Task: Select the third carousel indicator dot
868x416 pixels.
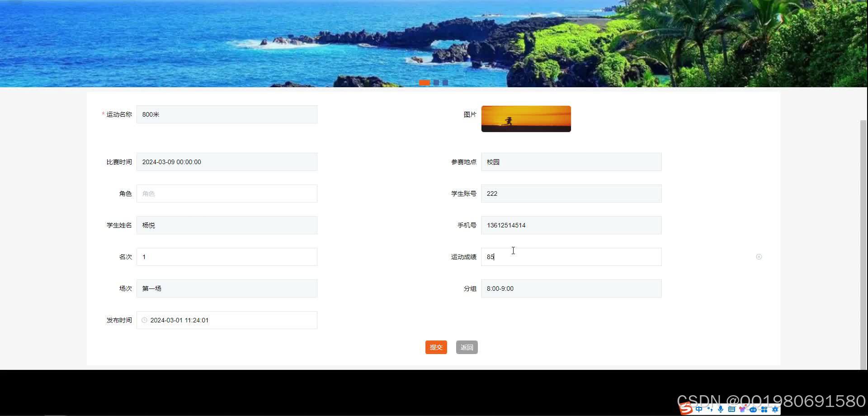Action: 445,82
